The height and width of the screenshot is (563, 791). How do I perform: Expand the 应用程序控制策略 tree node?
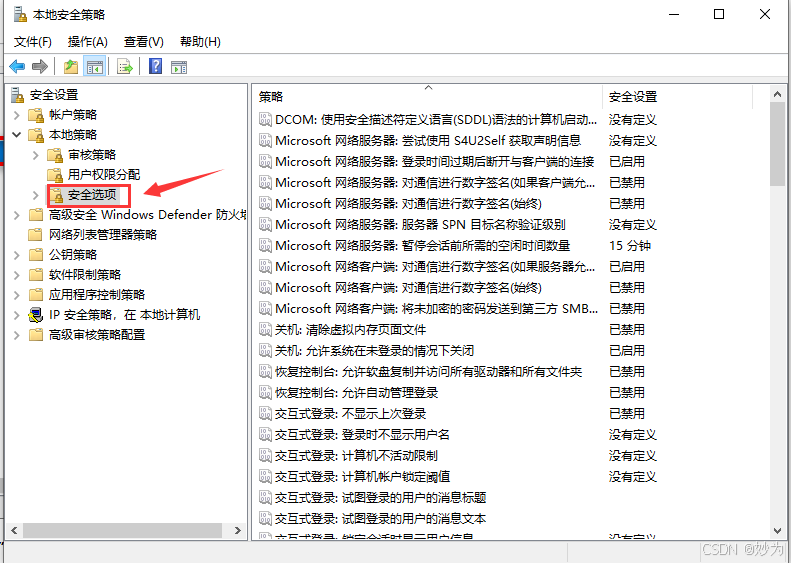coord(17,295)
